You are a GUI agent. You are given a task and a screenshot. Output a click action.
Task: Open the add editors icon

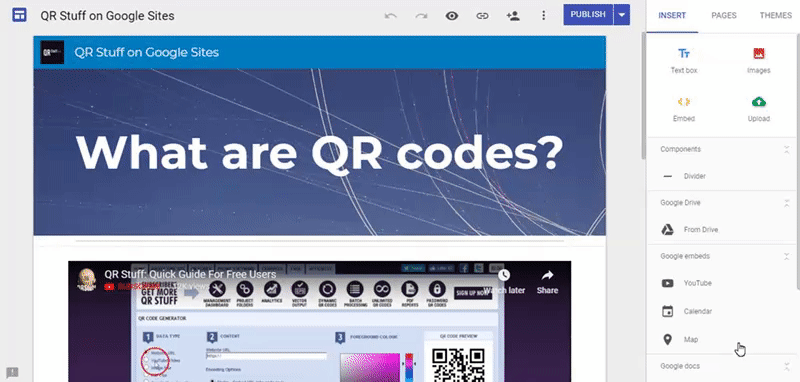(x=513, y=16)
